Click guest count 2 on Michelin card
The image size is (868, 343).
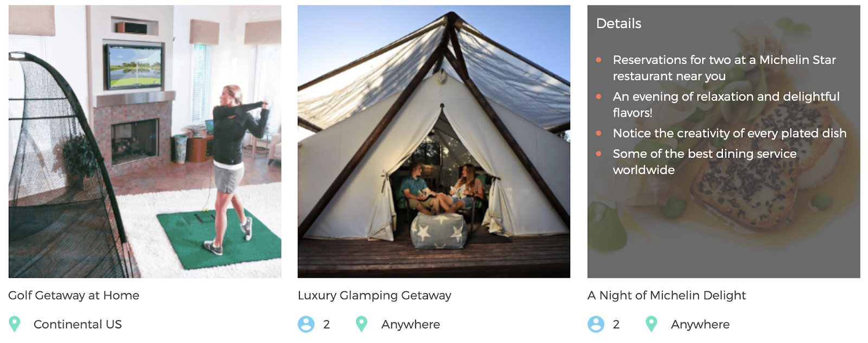point(616,325)
